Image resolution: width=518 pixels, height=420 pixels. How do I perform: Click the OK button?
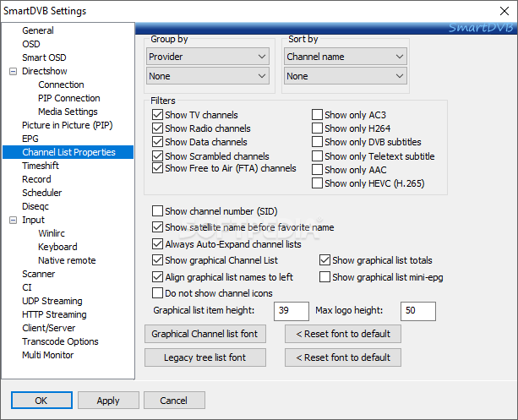click(x=41, y=401)
